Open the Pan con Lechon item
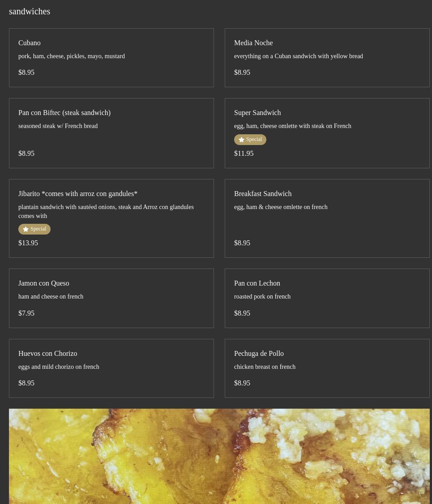Image resolution: width=432 pixels, height=504 pixels. coord(257,283)
